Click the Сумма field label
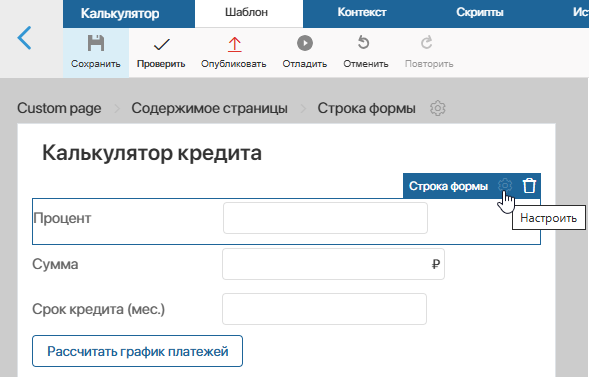Screen dimensions: 589x377 55,264
